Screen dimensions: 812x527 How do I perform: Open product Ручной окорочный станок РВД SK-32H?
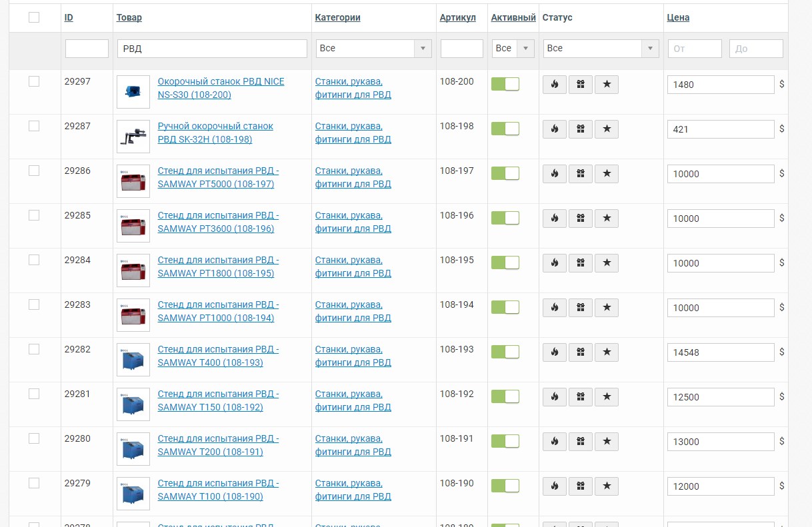[x=215, y=133]
